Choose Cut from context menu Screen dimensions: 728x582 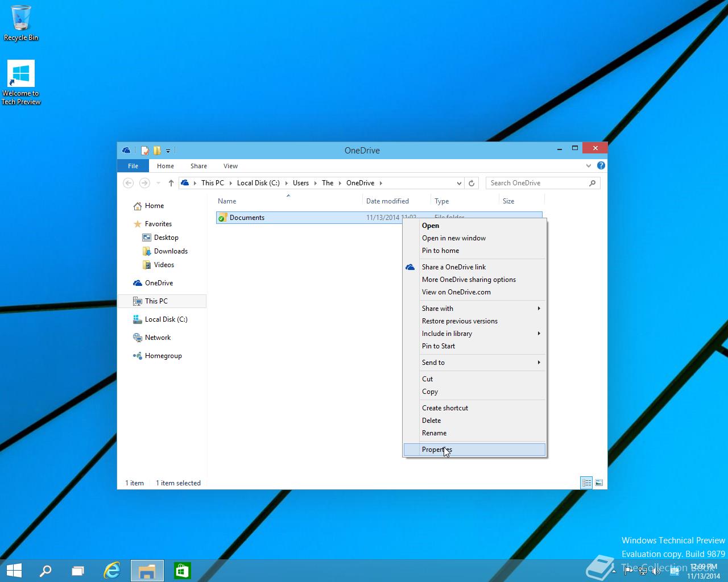tap(474, 379)
